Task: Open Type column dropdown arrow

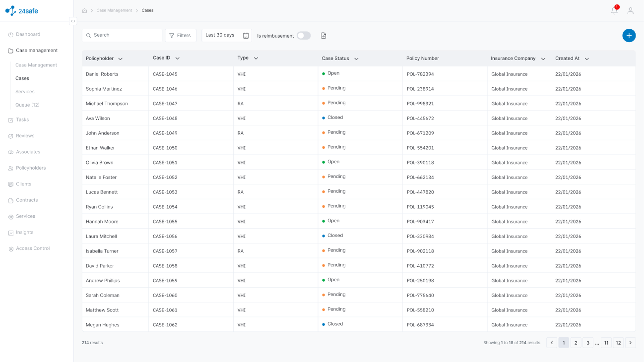Action: tap(256, 58)
